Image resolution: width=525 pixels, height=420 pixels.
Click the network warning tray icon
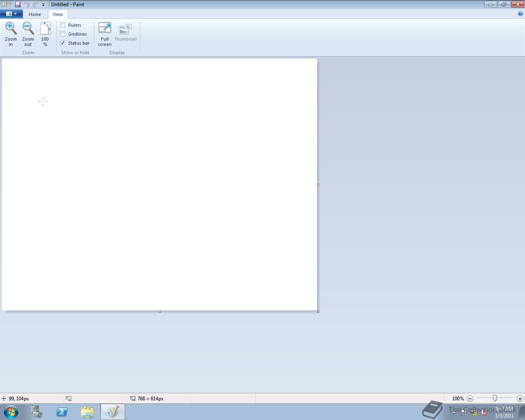tap(473, 412)
